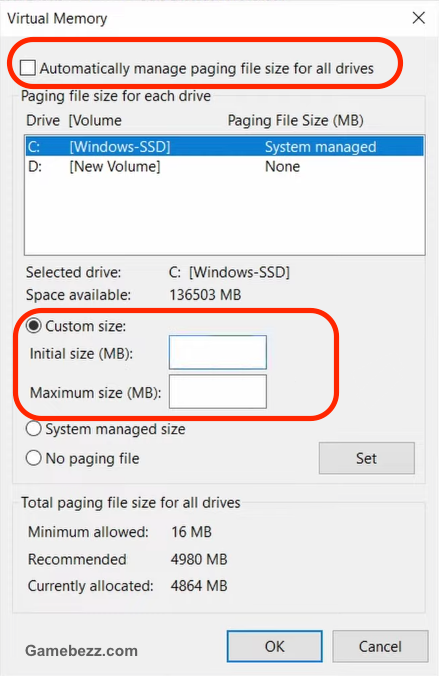The image size is (439, 676).
Task: Select the No paging file option
Action: [34, 458]
